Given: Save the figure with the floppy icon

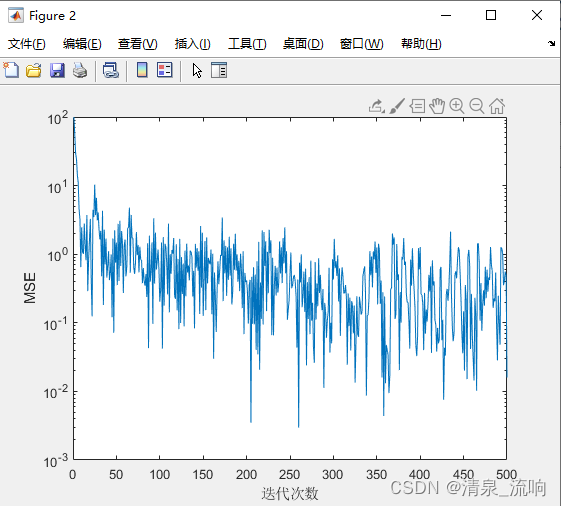Looking at the screenshot, I should click(57, 70).
